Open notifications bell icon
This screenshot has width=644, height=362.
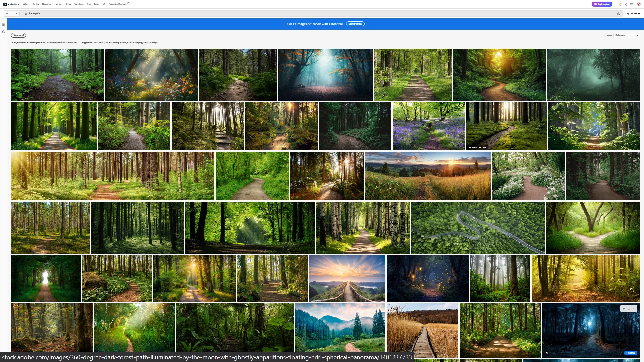pos(626,4)
